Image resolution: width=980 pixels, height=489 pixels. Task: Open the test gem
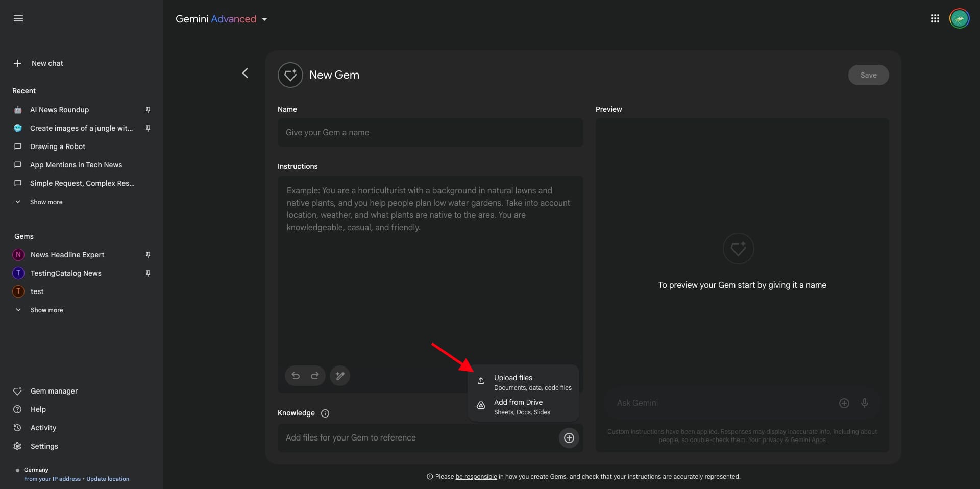pyautogui.click(x=37, y=291)
